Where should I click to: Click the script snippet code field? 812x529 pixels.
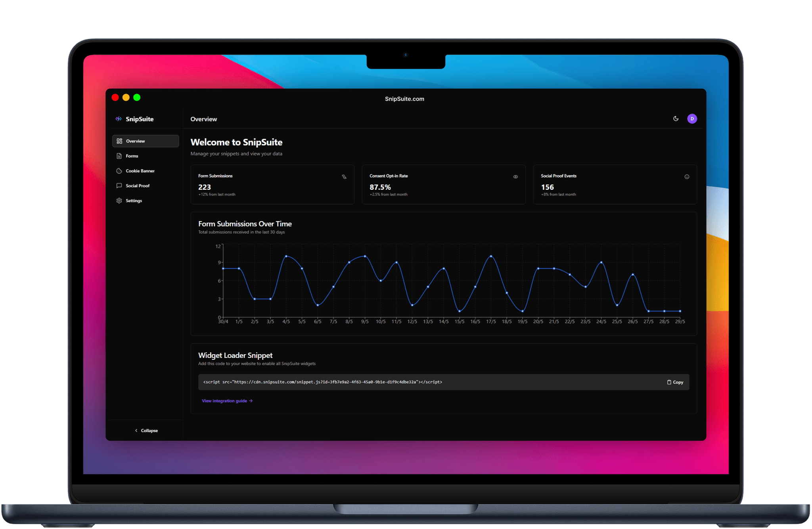pyautogui.click(x=444, y=382)
